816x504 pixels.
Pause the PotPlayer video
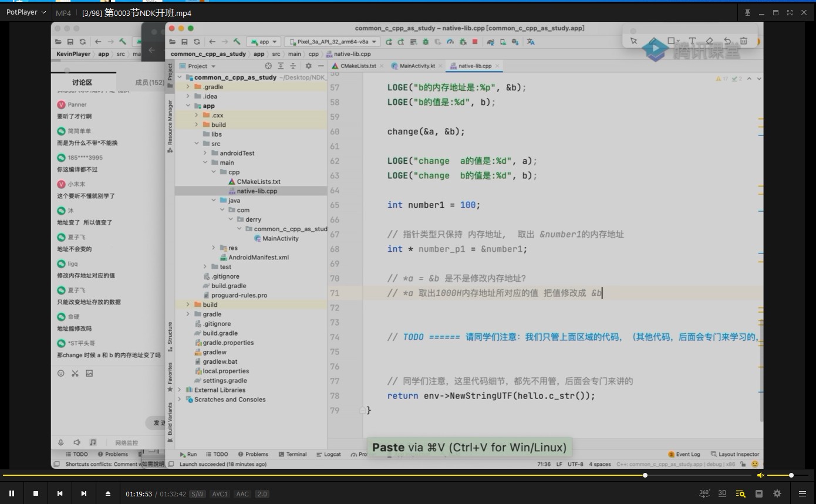click(x=11, y=493)
